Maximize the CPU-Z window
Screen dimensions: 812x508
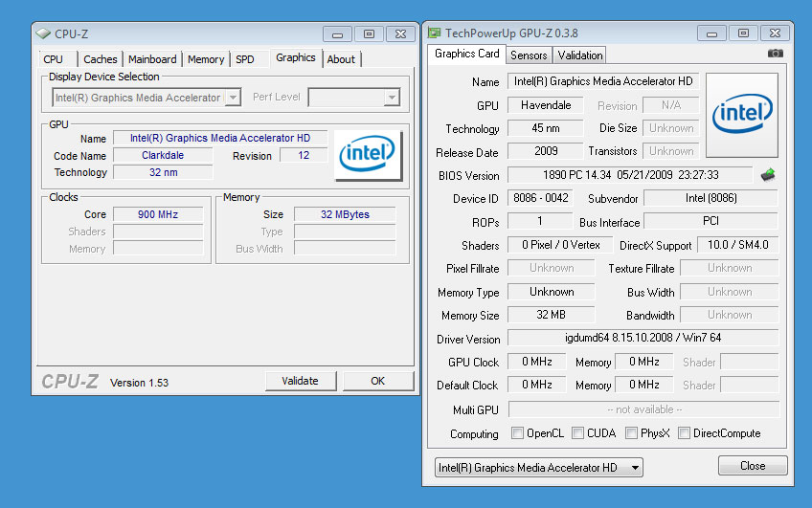(x=369, y=34)
